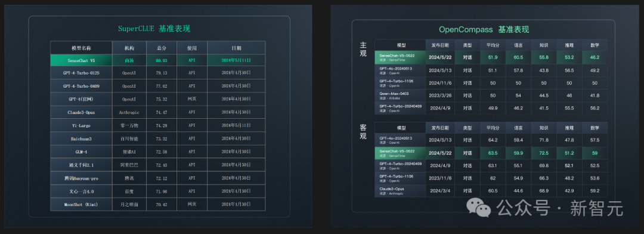The image size is (644, 234).
Task: Click the 77.02 score cell
Action: 162,86
